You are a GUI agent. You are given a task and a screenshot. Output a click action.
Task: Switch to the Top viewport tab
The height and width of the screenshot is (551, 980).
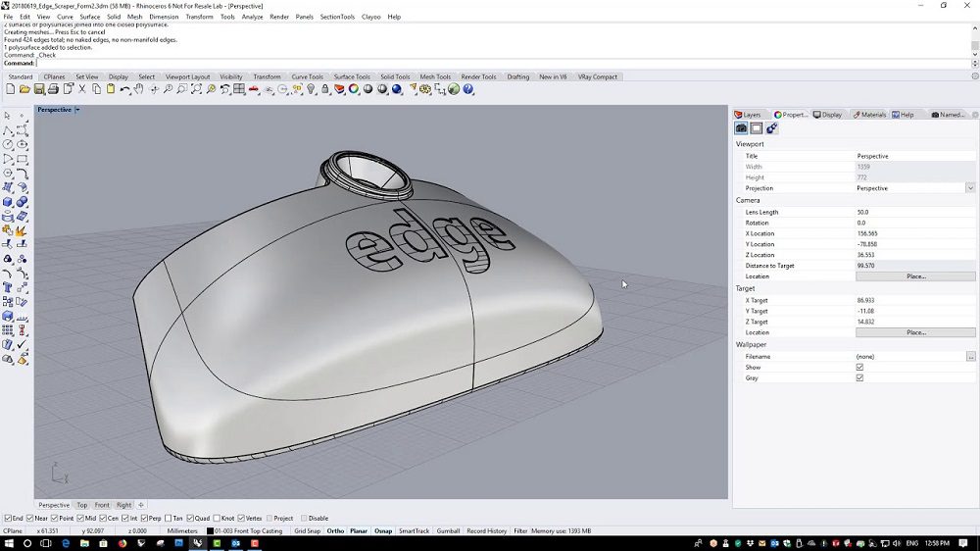point(82,505)
